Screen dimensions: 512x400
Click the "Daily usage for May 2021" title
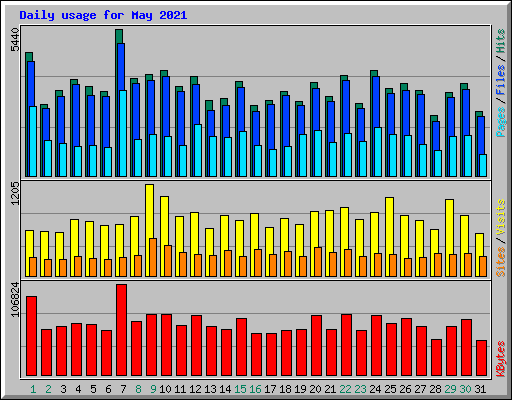click(x=103, y=15)
